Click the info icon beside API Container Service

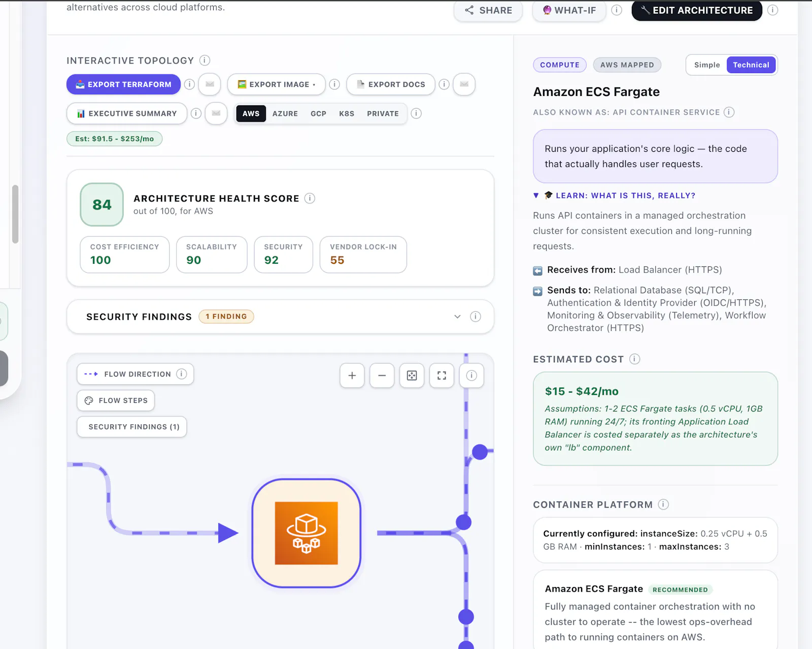point(729,112)
